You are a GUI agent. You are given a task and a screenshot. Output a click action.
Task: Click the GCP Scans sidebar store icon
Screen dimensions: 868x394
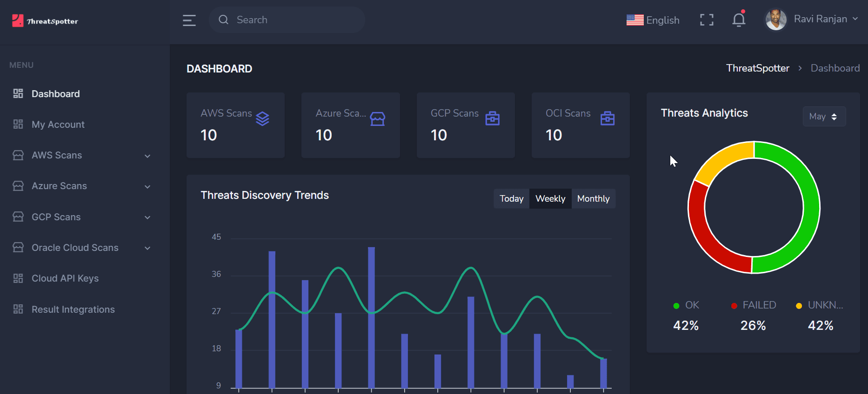click(18, 217)
